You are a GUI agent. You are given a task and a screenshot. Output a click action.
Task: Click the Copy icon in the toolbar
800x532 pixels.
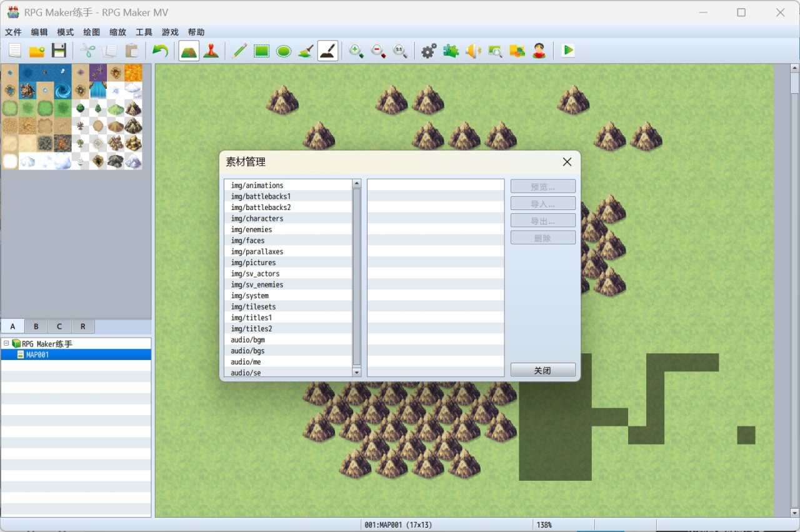coord(109,51)
